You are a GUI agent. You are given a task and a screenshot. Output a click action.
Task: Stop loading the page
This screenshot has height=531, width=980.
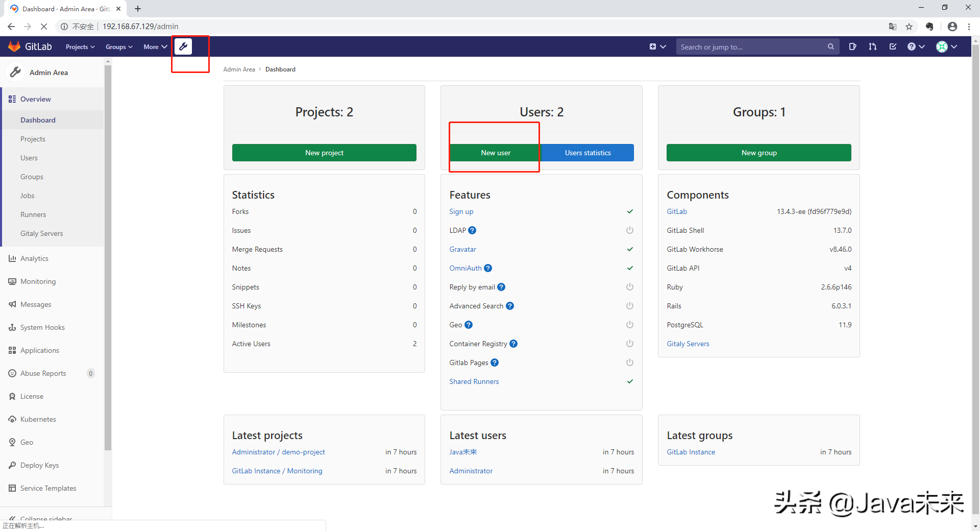(x=44, y=27)
